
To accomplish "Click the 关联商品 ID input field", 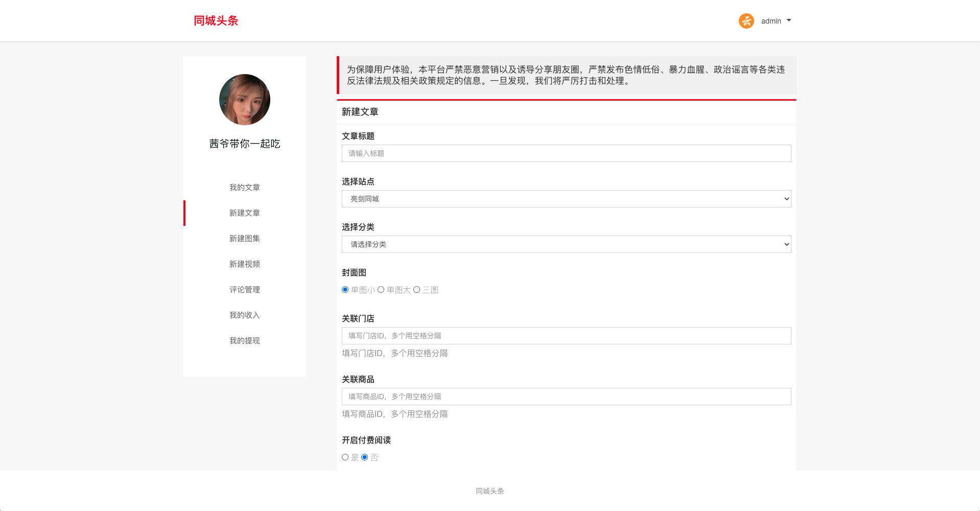I will [x=566, y=397].
